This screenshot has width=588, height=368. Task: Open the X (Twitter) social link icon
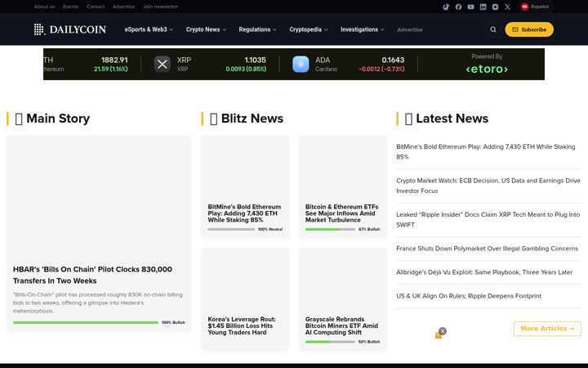(507, 7)
